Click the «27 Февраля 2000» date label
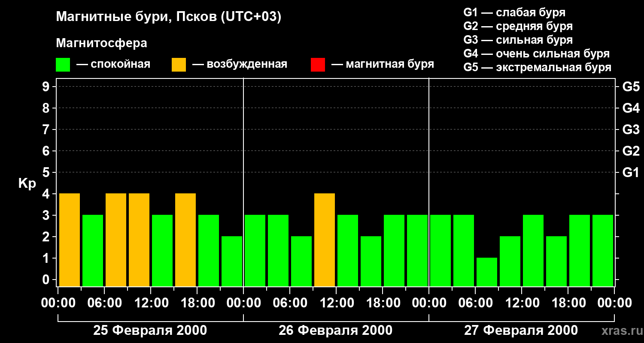644x343 pixels. pos(521,331)
